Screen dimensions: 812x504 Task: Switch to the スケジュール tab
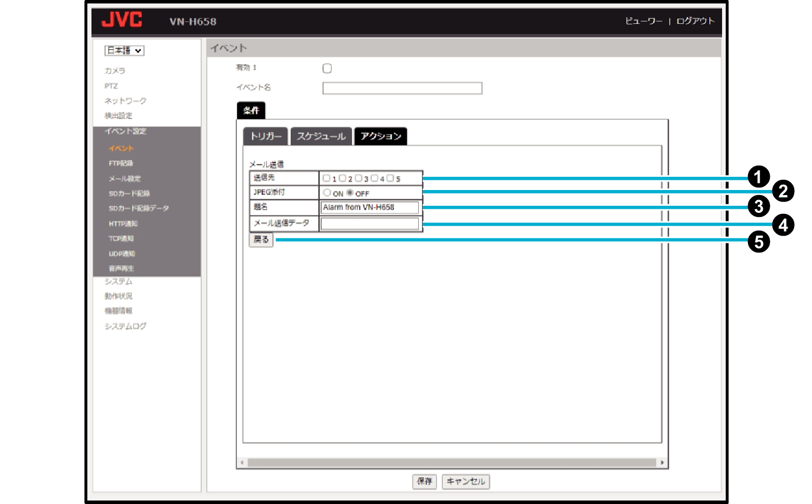click(x=321, y=136)
